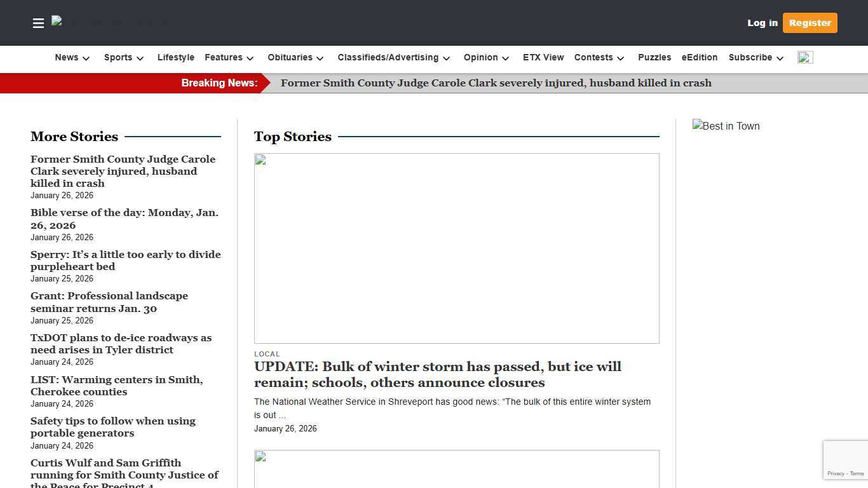
Task: Open the Opinion dropdown chevron
Action: click(505, 58)
